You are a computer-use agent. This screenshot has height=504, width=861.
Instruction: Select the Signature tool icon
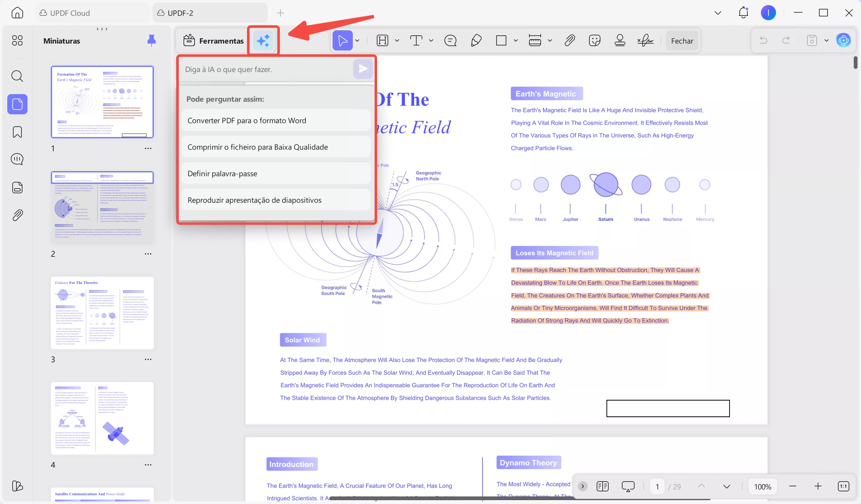pos(645,41)
